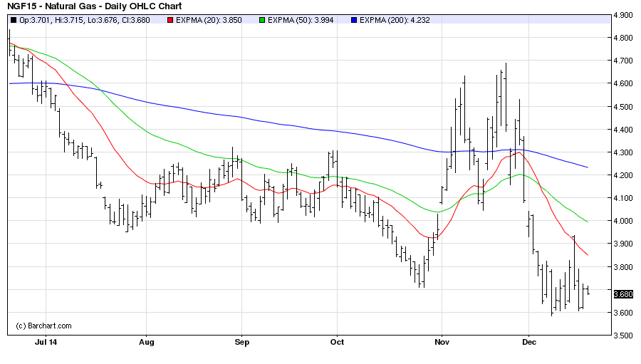Click the 4.400 price axis label

click(x=623, y=130)
